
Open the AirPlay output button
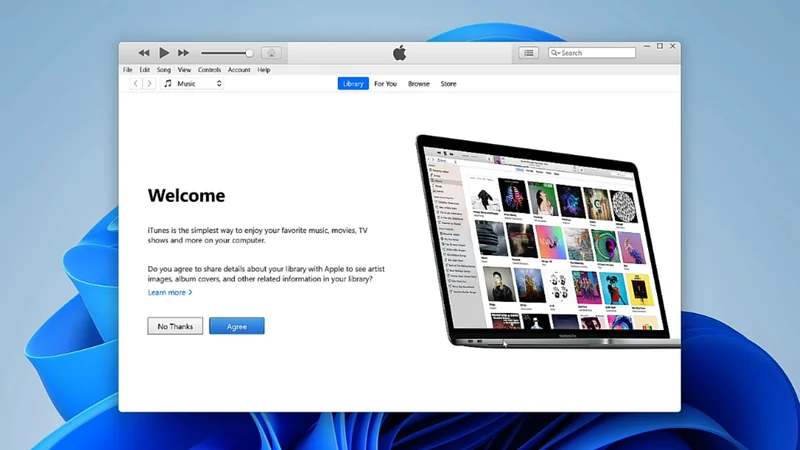coord(271,53)
